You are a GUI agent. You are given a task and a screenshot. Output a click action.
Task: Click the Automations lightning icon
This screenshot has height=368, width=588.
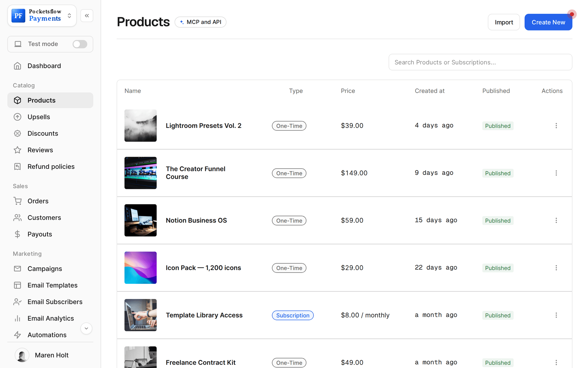coord(18,335)
